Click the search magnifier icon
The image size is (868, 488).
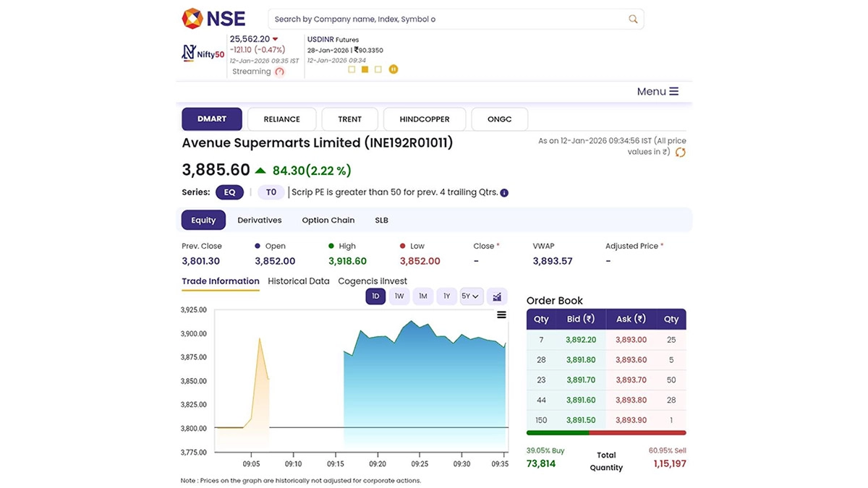coord(633,20)
